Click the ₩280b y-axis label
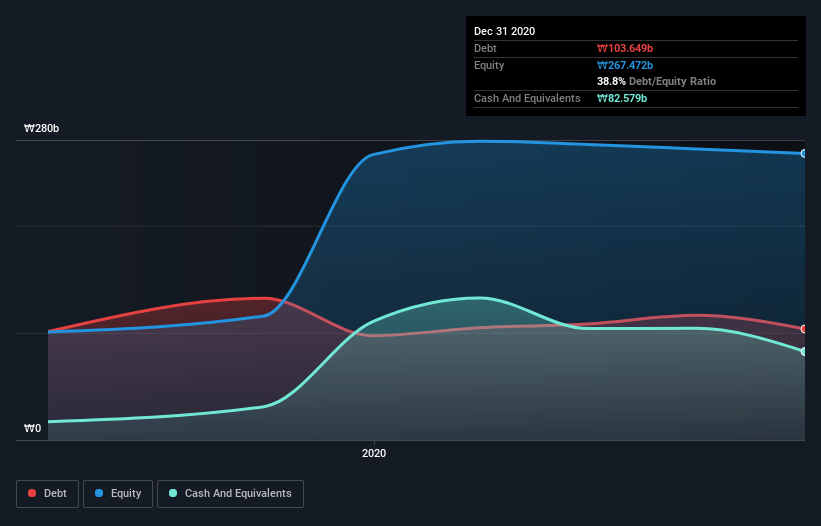Screen dimensions: 821x526 tap(41, 128)
